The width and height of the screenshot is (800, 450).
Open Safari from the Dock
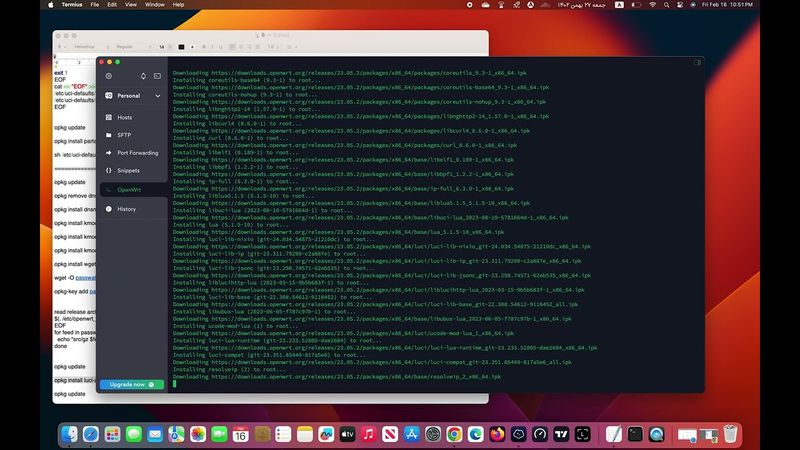(91, 434)
